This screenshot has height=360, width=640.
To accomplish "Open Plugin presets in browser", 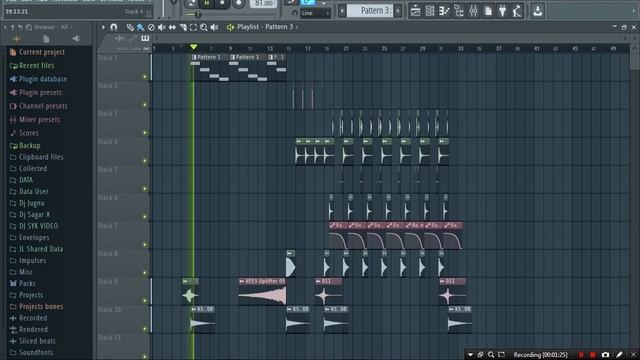I will coord(36,93).
